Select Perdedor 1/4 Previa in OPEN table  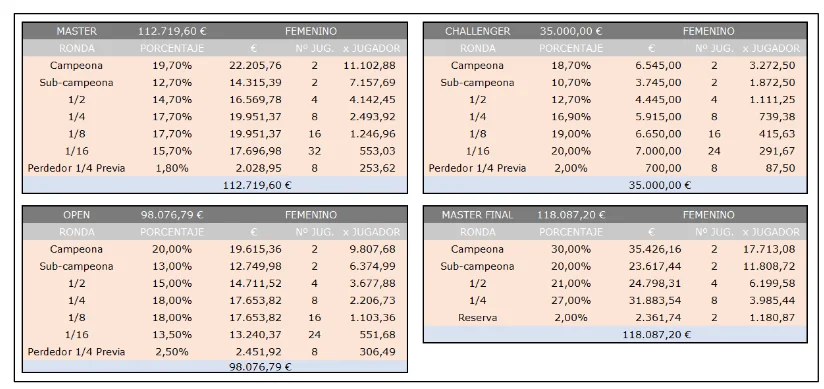pyautogui.click(x=76, y=352)
